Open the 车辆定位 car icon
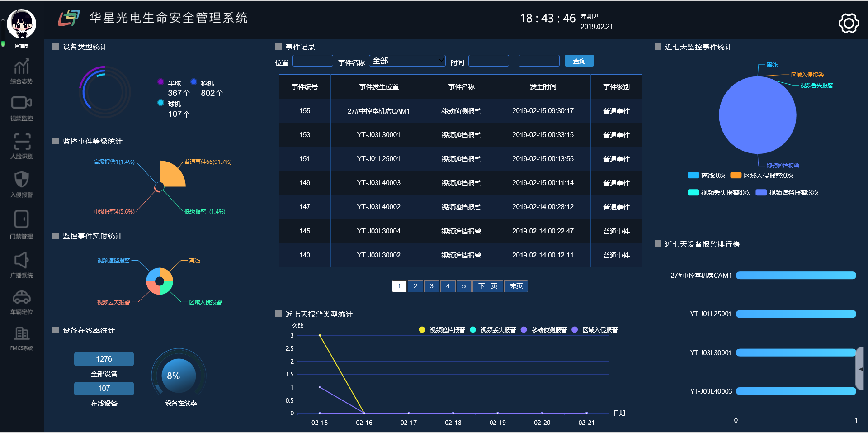 (x=21, y=297)
